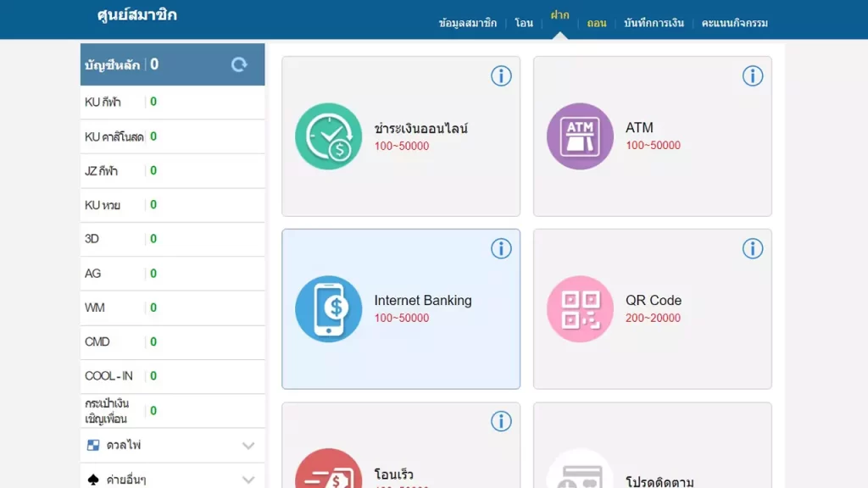Open the โอน transfer tab
Viewport: 868px width, 488px height.
tap(524, 23)
